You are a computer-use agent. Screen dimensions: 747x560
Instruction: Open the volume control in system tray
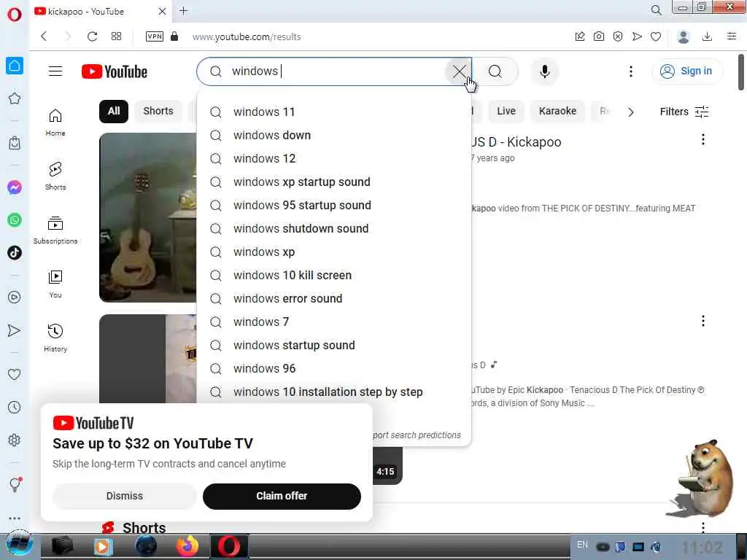(x=656, y=547)
